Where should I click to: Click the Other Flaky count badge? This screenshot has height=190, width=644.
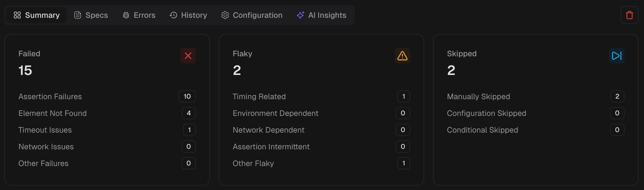click(x=404, y=163)
